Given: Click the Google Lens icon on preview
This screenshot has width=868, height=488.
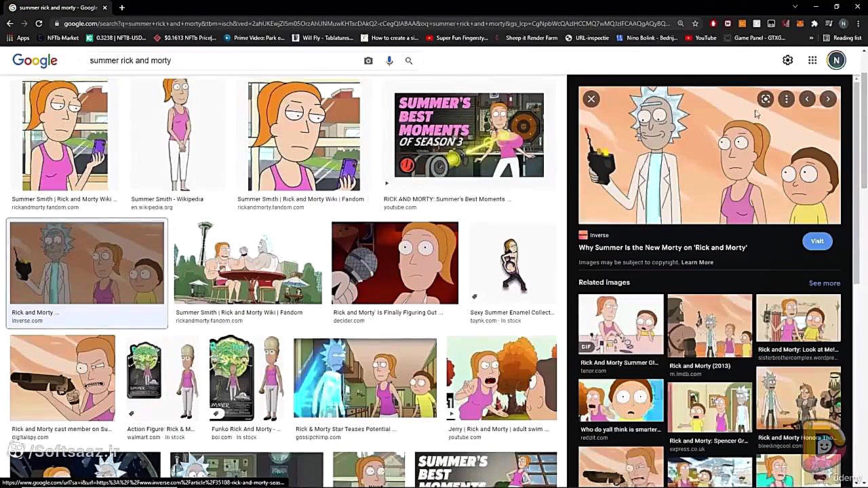Looking at the screenshot, I should click(x=765, y=99).
